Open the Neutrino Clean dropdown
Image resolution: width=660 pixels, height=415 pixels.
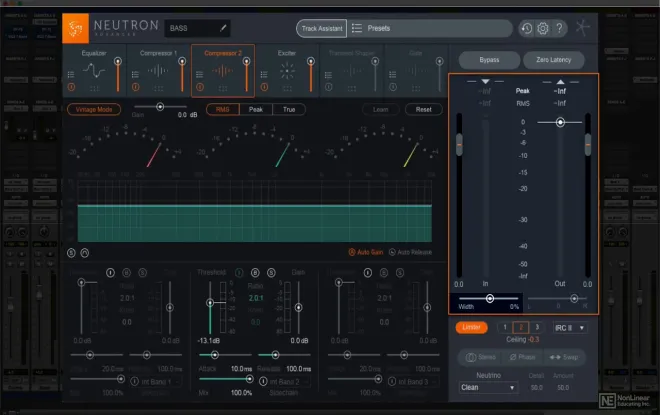pyautogui.click(x=488, y=388)
